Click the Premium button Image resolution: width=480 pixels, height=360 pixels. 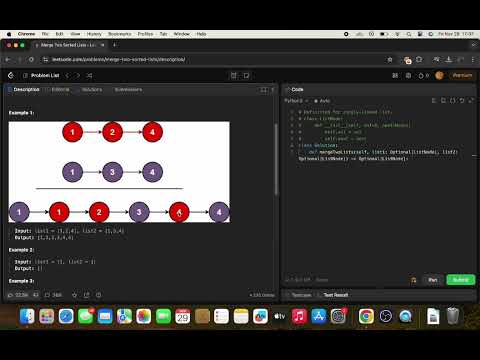pyautogui.click(x=462, y=75)
